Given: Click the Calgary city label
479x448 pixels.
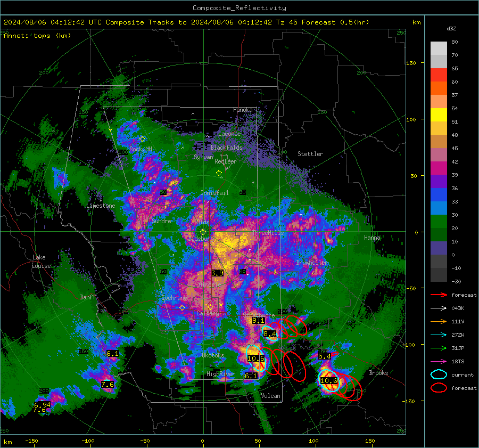Looking at the screenshot, I should coord(208,313).
